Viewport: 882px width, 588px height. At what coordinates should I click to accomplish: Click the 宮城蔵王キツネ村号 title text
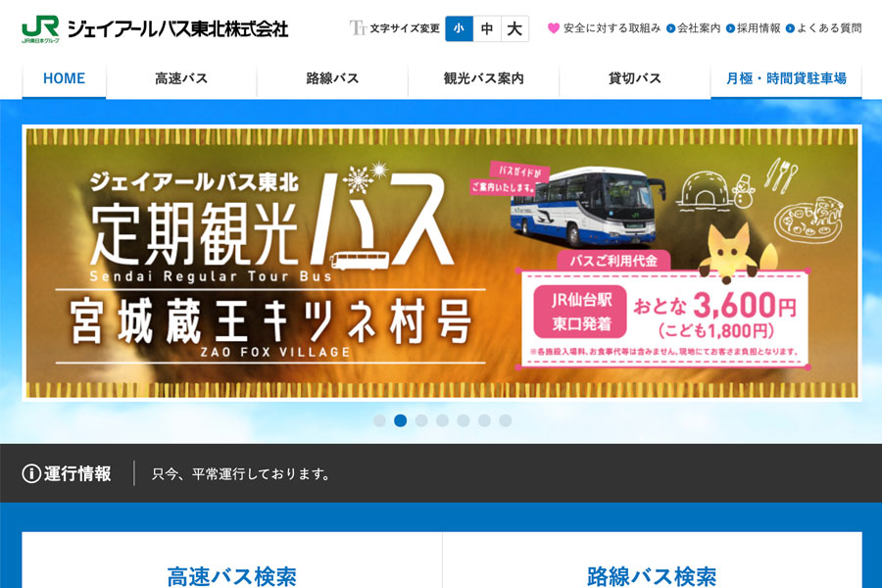click(x=270, y=321)
